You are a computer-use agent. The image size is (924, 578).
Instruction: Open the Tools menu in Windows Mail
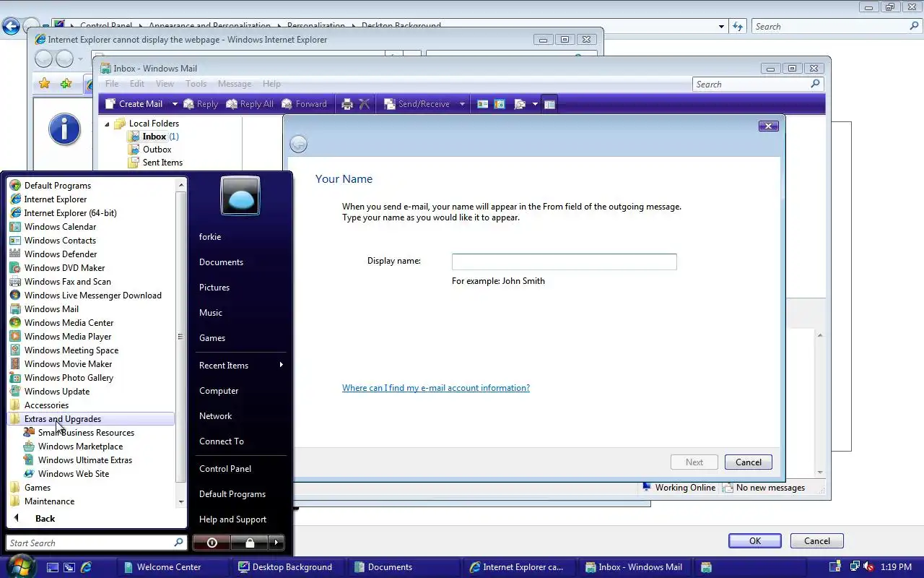tap(196, 84)
